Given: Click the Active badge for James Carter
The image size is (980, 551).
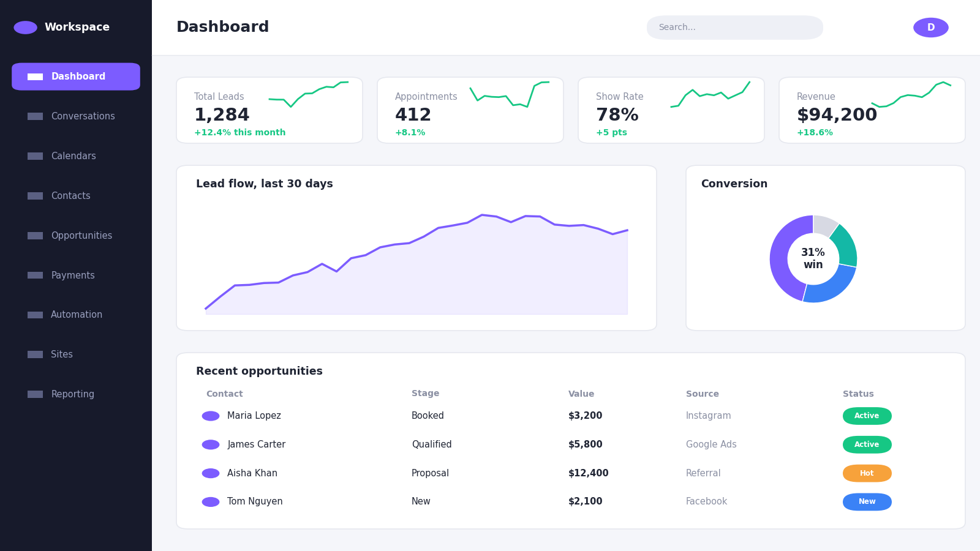Looking at the screenshot, I should click(x=867, y=444).
